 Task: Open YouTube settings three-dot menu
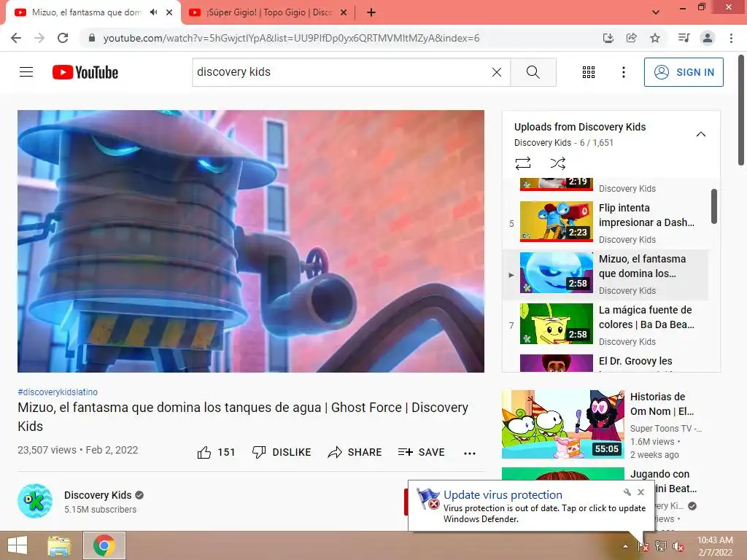623,72
